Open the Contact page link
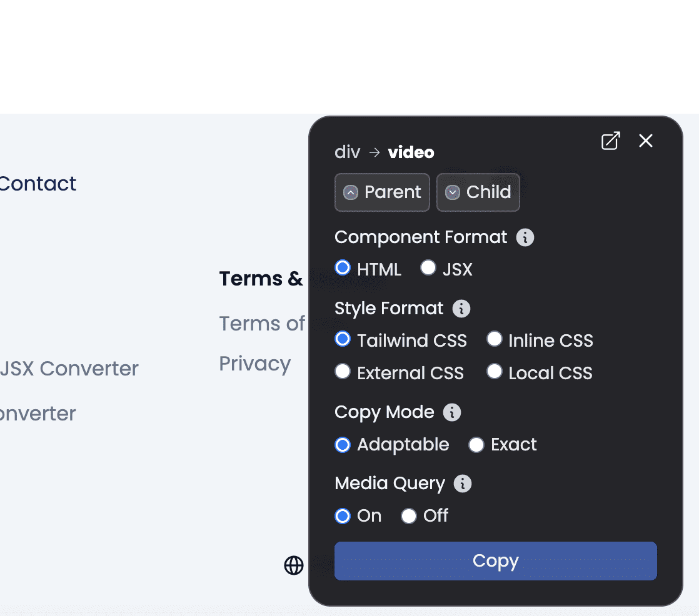Image resolution: width=699 pixels, height=616 pixels. [x=38, y=184]
